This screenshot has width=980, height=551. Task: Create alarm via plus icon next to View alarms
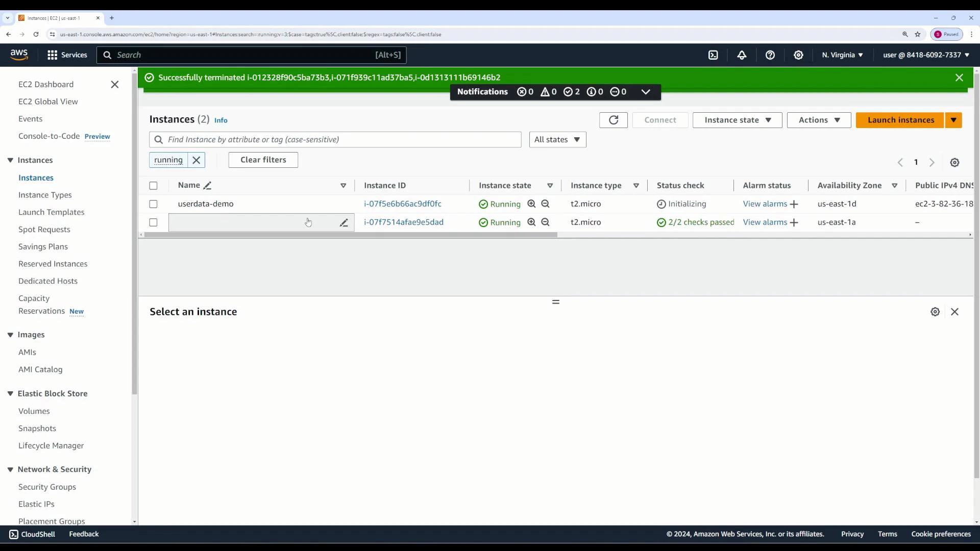click(x=794, y=204)
